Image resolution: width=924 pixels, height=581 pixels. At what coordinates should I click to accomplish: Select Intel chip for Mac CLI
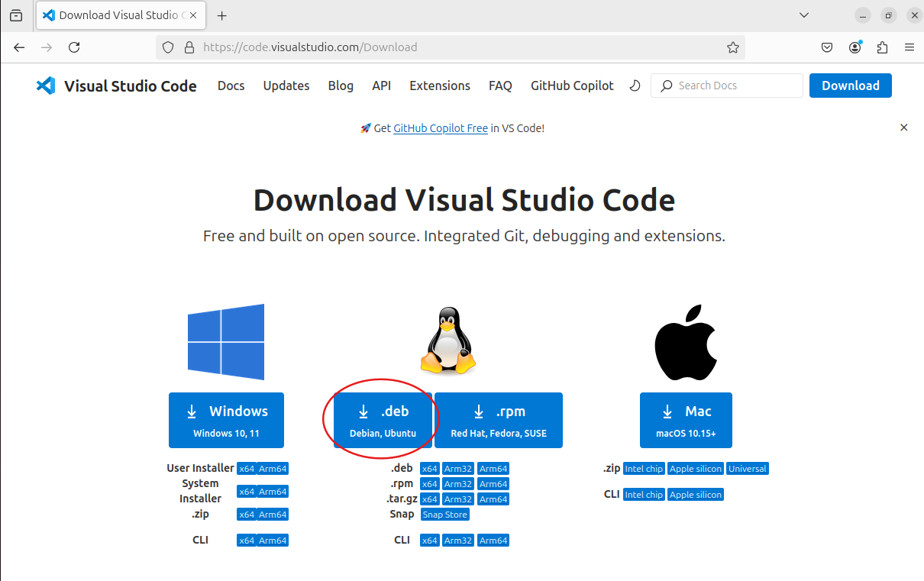pos(644,495)
